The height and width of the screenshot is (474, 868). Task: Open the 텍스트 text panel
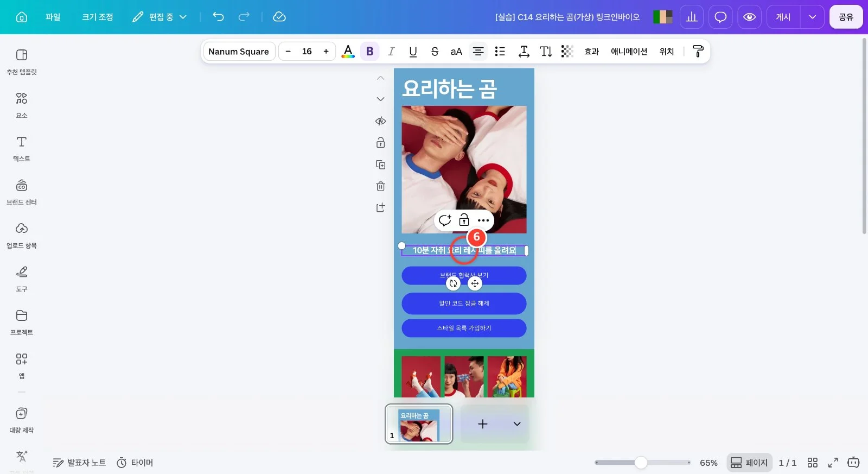(x=22, y=148)
